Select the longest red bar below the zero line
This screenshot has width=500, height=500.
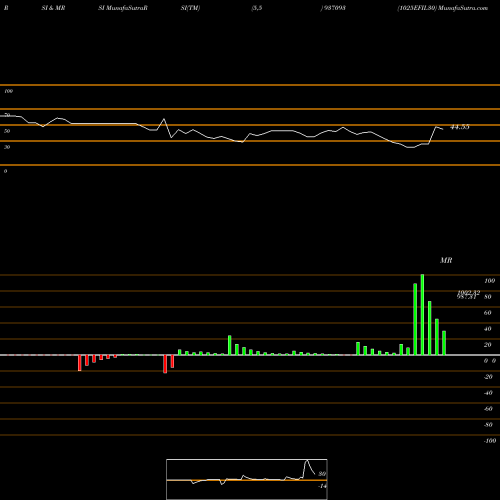click(165, 364)
